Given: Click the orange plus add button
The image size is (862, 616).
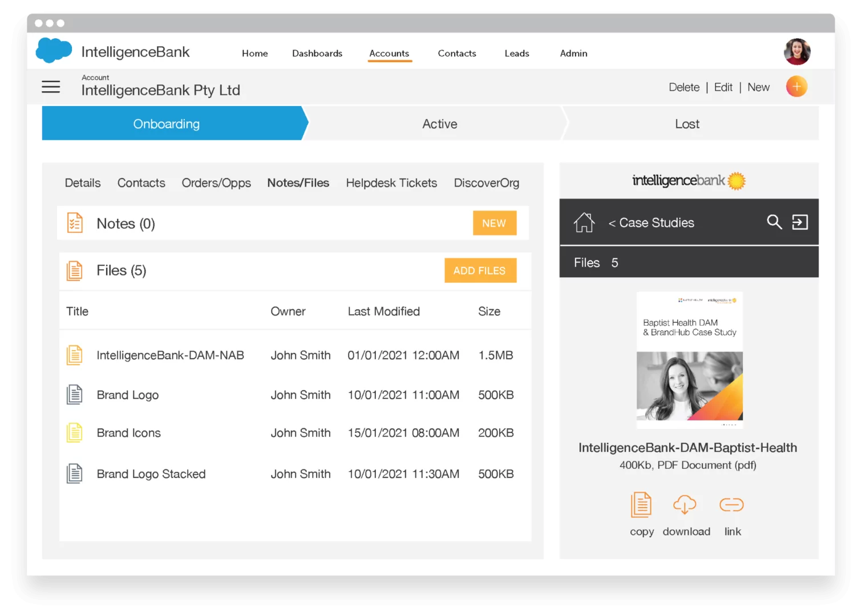Looking at the screenshot, I should pyautogui.click(x=796, y=87).
